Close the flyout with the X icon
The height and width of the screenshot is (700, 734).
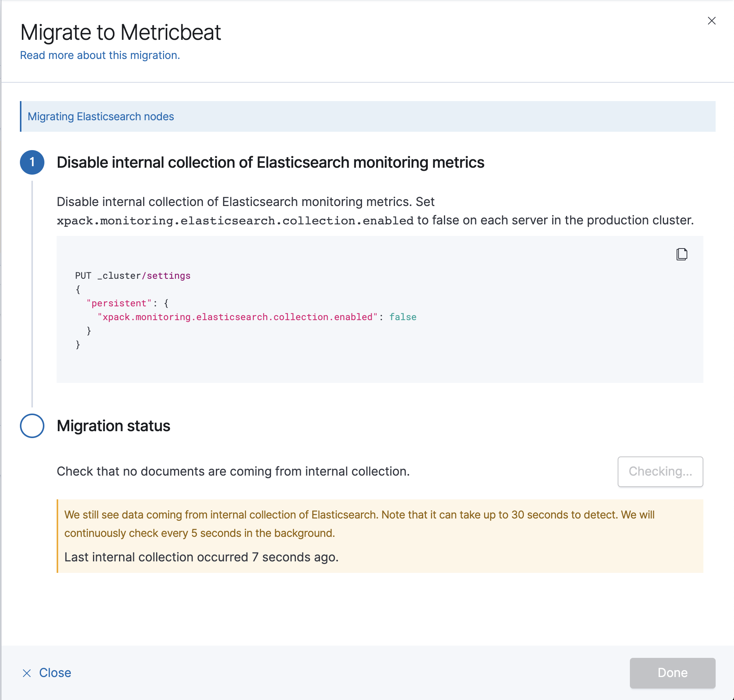coord(711,21)
